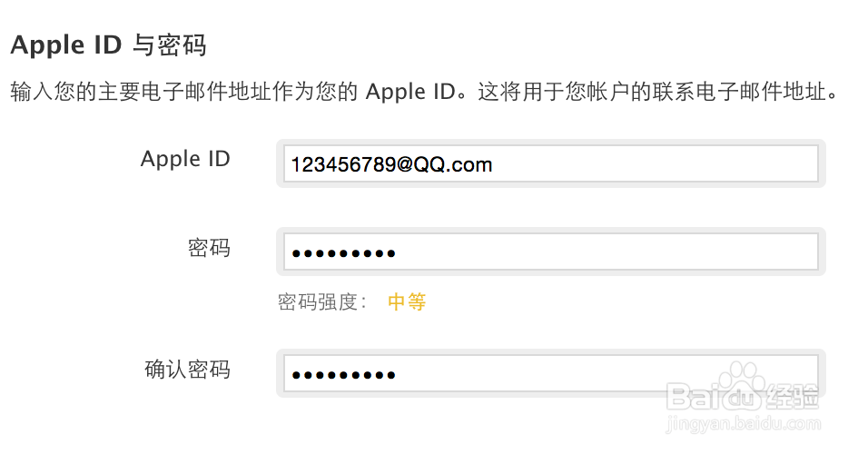This screenshot has height=454, width=868.
Task: Click the jingyan.baidu.com watermark URL
Action: [742, 424]
